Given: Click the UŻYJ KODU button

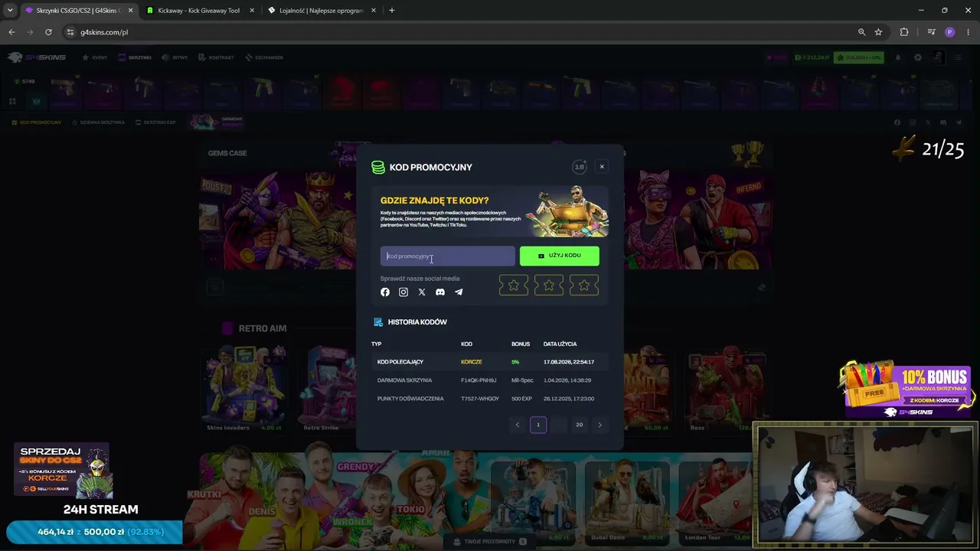Looking at the screenshot, I should coord(560,256).
